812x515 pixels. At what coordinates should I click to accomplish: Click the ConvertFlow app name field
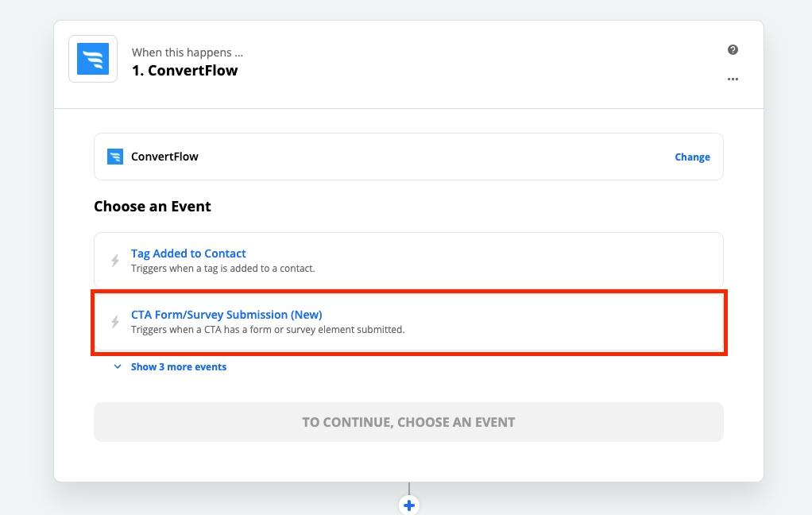164,157
